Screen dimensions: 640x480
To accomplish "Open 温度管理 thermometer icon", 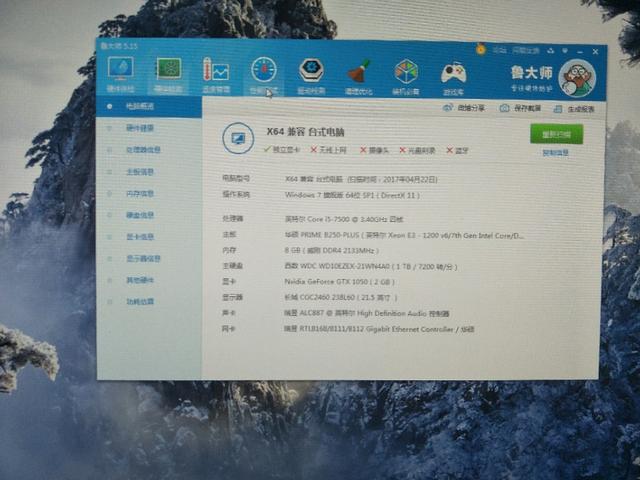I will click(x=216, y=70).
